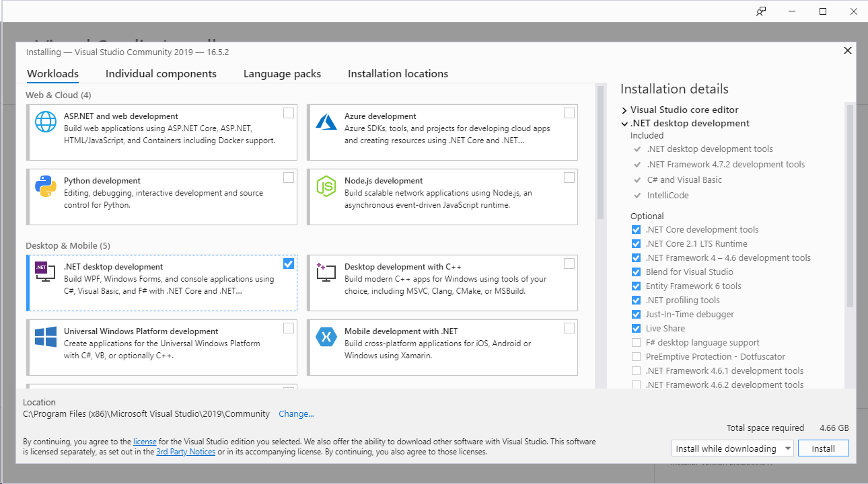Click the ASP.NET globe icon
The height and width of the screenshot is (484, 868).
[x=46, y=122]
